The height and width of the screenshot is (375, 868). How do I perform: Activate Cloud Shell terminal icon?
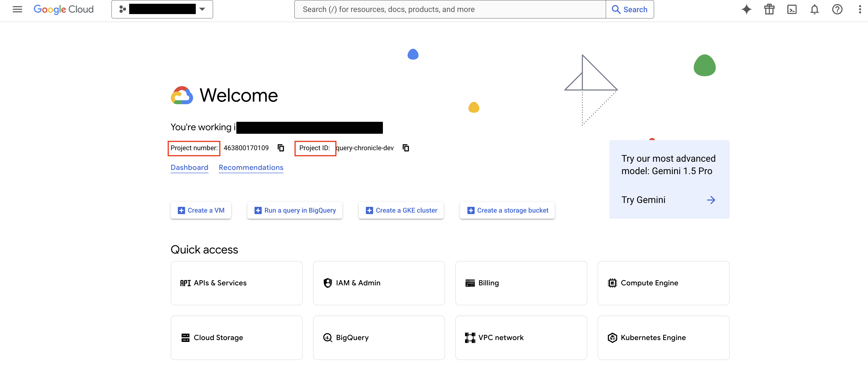[792, 9]
